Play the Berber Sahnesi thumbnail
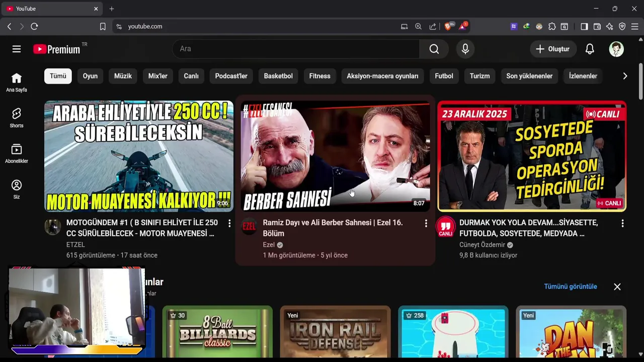 tap(336, 156)
